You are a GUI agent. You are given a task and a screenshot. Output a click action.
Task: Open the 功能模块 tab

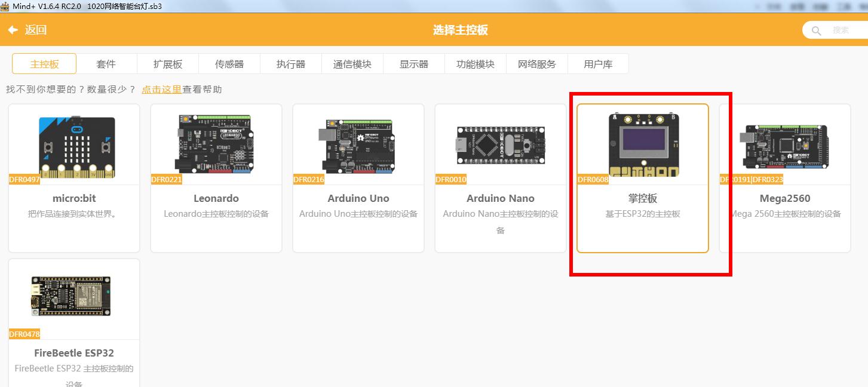click(x=476, y=64)
